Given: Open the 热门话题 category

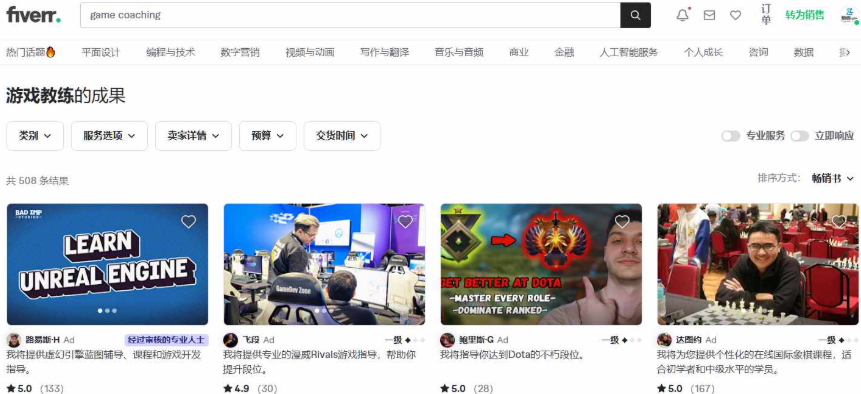Looking at the screenshot, I should click(31, 52).
